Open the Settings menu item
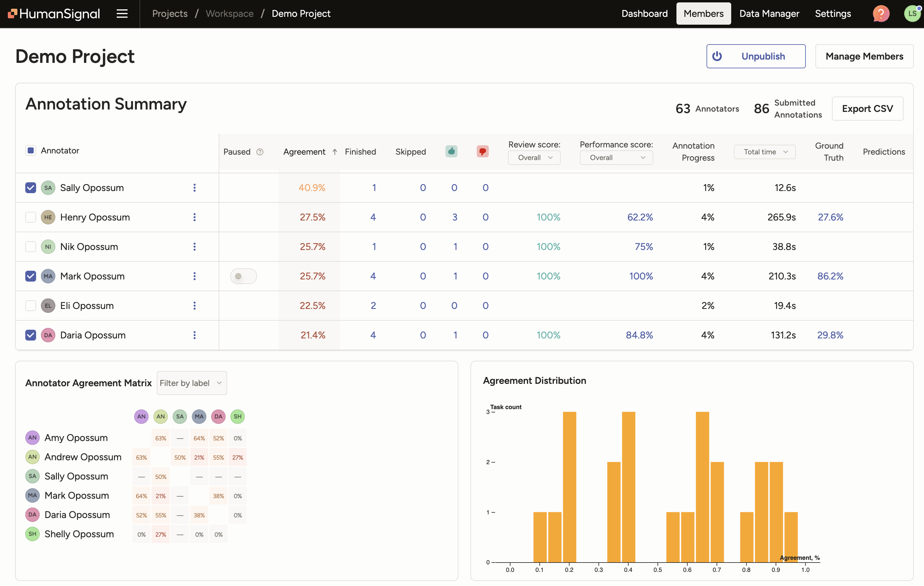The height and width of the screenshot is (586, 924). [832, 14]
